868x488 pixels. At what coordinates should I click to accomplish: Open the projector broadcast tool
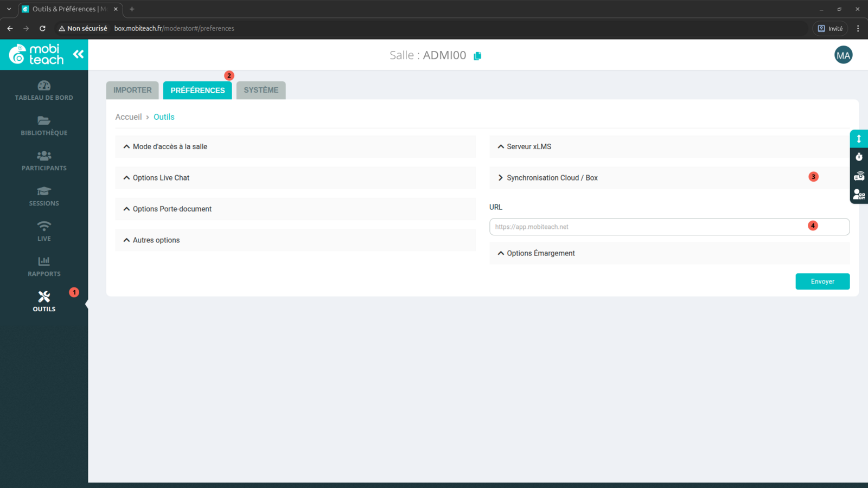tap(859, 176)
